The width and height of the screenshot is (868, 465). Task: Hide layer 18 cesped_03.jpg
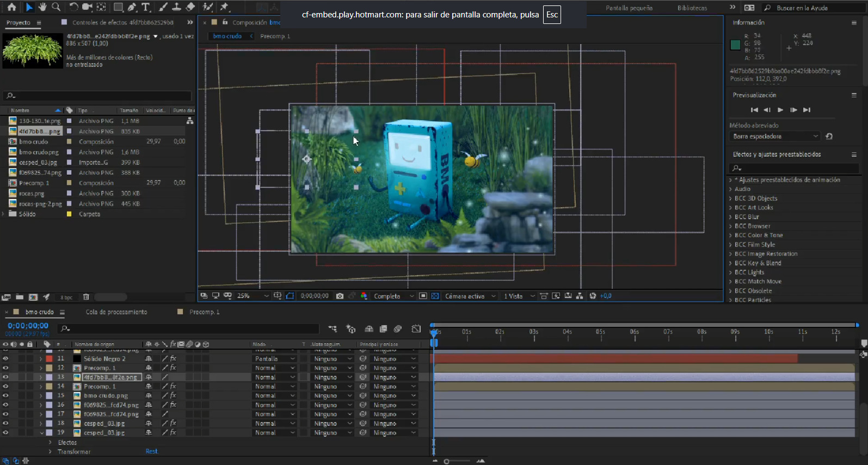(x=5, y=423)
